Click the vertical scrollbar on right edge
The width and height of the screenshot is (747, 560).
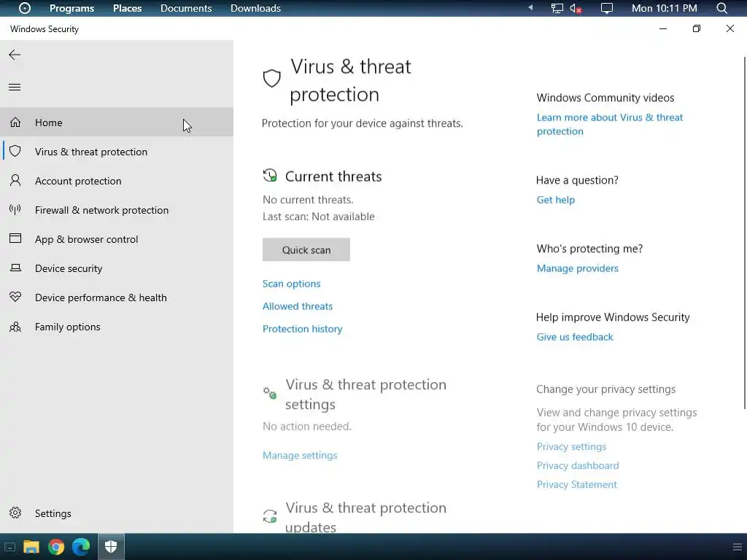pos(745,233)
